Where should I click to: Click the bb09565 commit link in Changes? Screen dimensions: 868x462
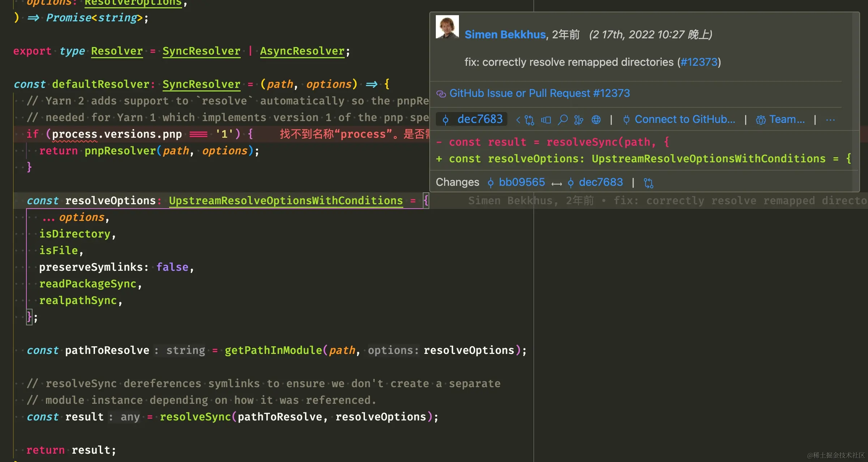click(521, 182)
